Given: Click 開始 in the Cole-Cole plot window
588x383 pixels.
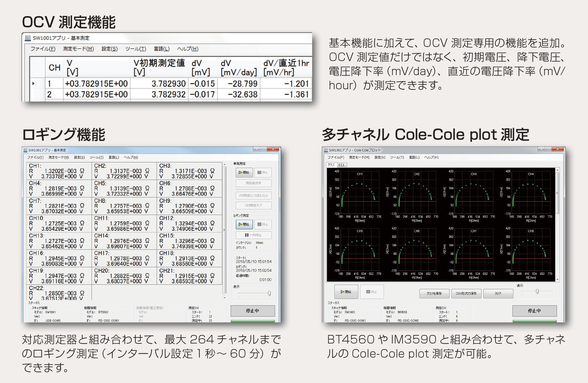Looking at the screenshot, I should (x=346, y=292).
